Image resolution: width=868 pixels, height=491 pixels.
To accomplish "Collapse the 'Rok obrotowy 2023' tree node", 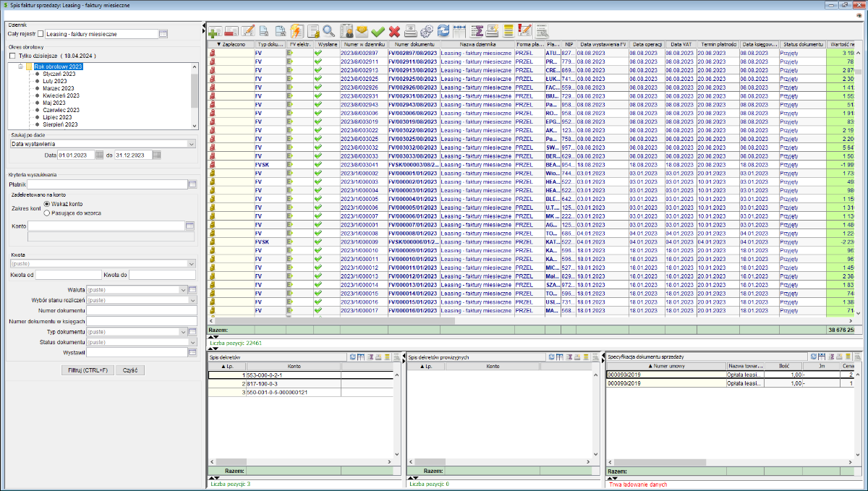I will 21,67.
